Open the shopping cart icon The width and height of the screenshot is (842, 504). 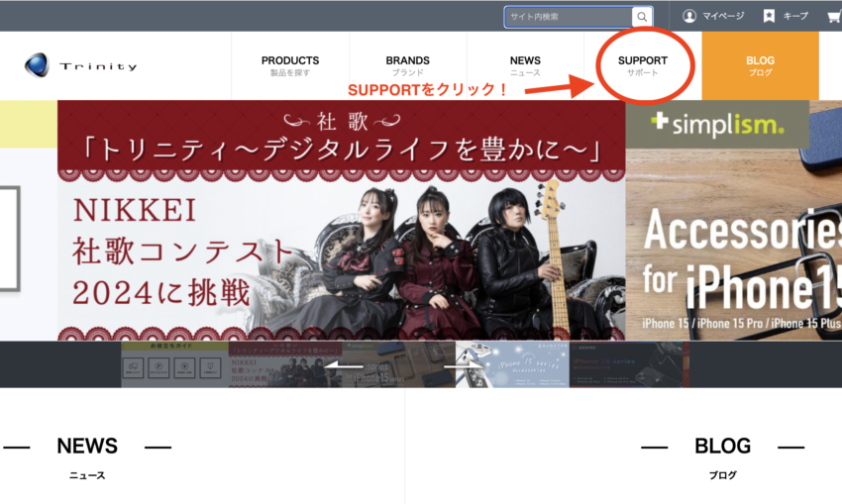click(x=833, y=16)
